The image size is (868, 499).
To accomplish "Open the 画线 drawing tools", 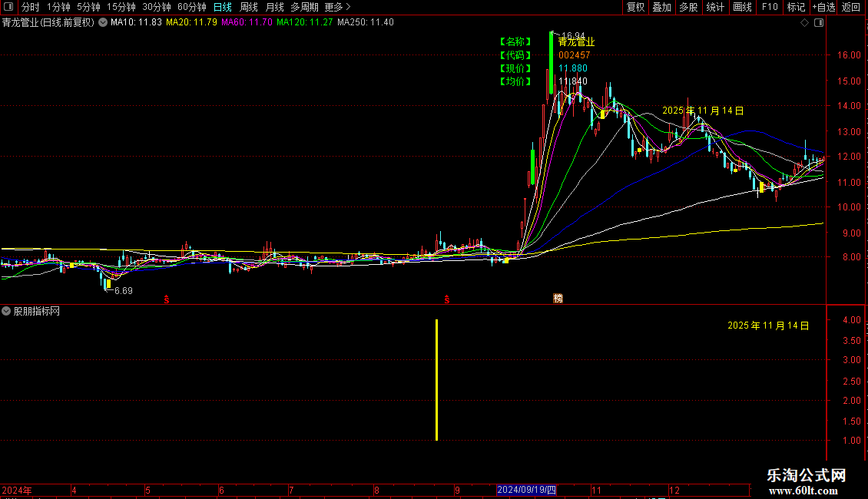I will pos(742,7).
